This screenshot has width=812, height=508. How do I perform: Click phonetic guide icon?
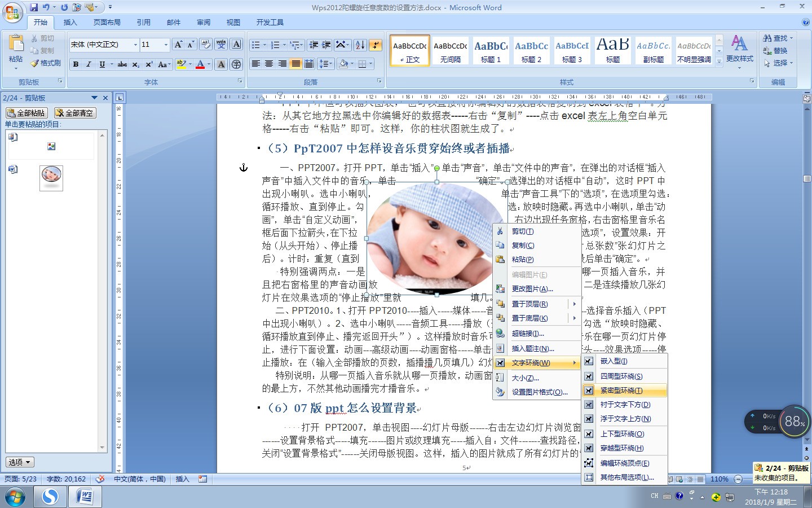221,45
